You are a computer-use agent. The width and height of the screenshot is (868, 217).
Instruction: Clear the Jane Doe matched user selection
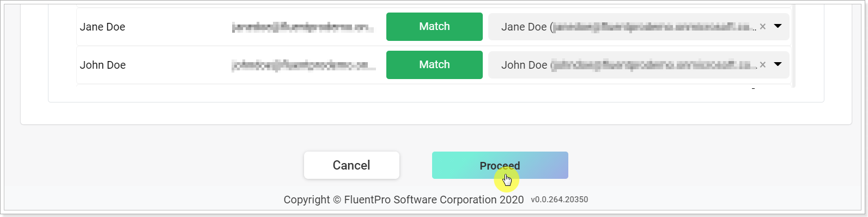coord(763,27)
